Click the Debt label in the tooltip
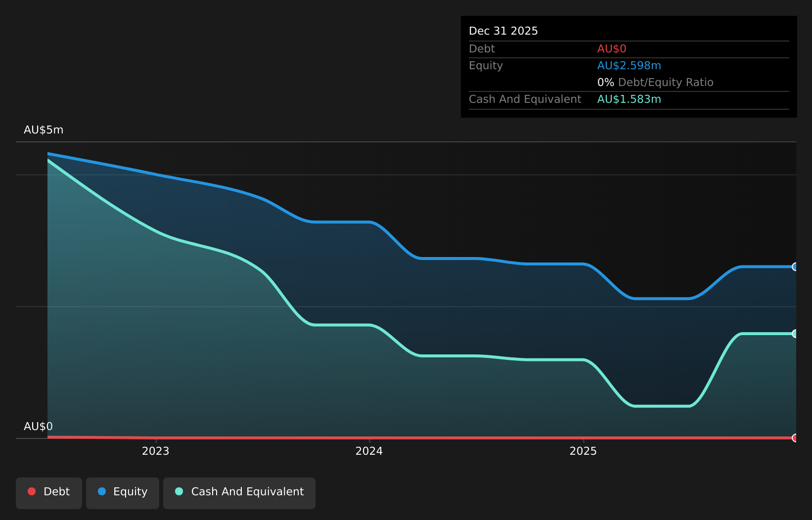812x520 pixels. click(482, 49)
